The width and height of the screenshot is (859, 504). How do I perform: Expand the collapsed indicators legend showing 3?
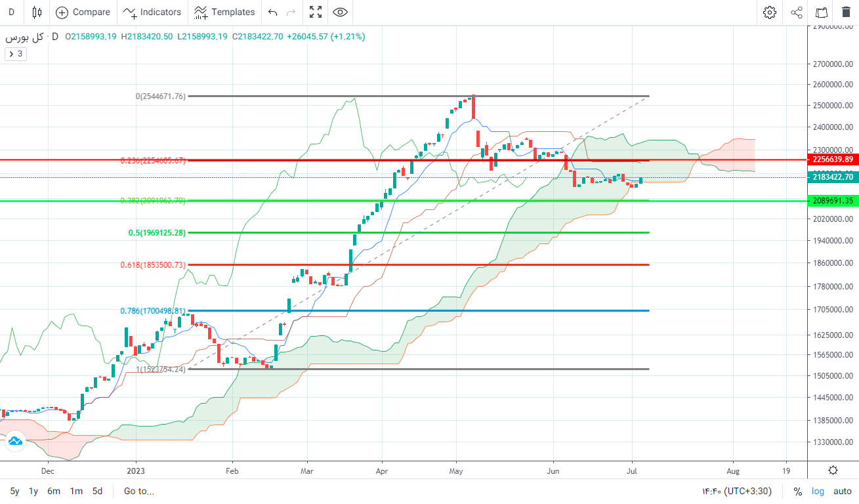16,54
